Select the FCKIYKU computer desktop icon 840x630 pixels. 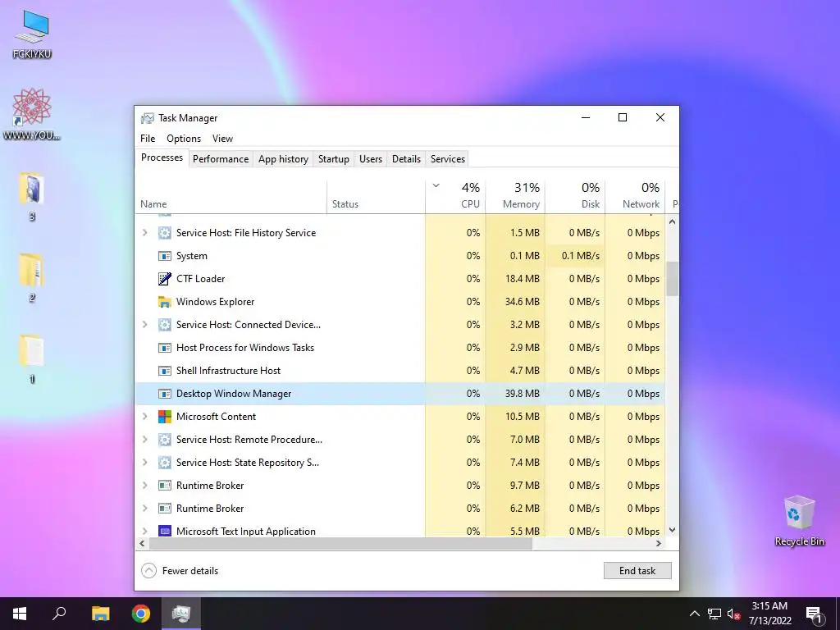[32, 34]
